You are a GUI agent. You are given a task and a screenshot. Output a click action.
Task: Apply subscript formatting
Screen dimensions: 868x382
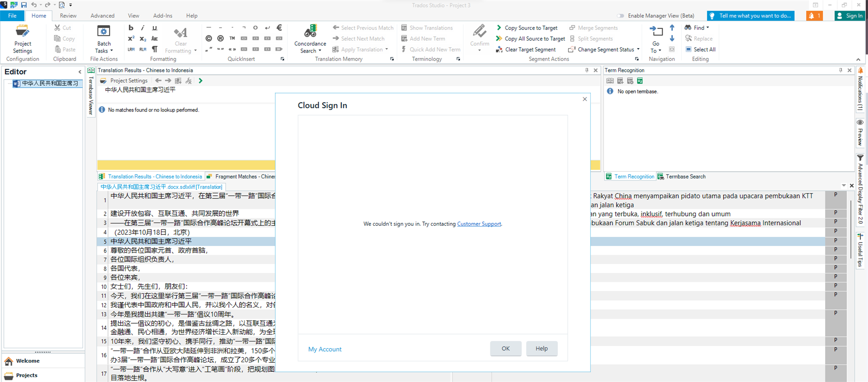click(143, 39)
